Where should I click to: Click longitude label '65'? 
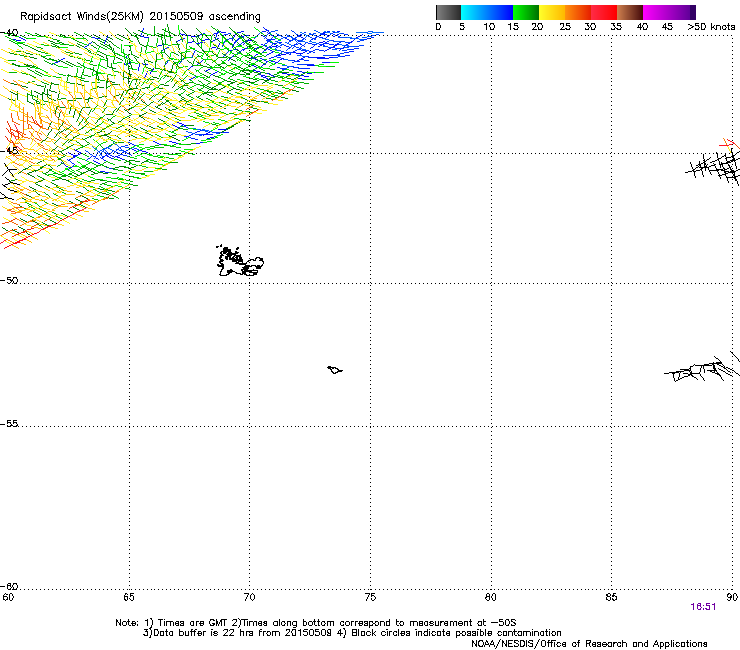tap(129, 597)
